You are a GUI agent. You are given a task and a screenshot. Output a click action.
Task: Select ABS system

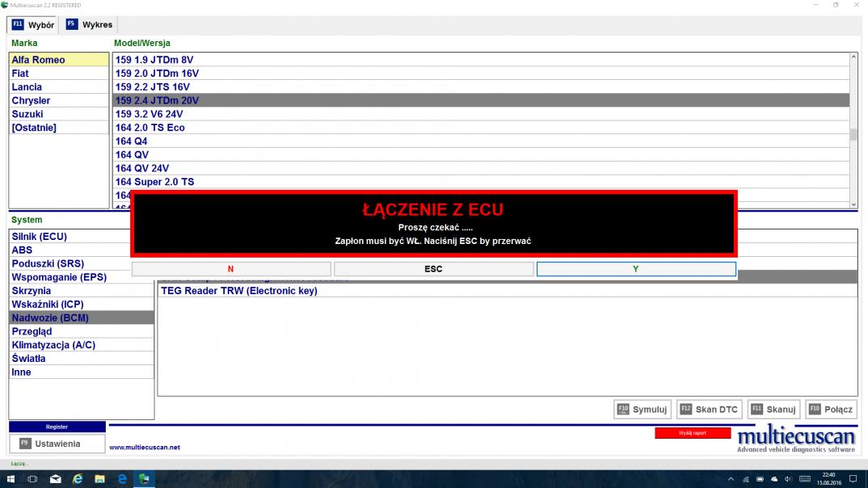(x=70, y=250)
